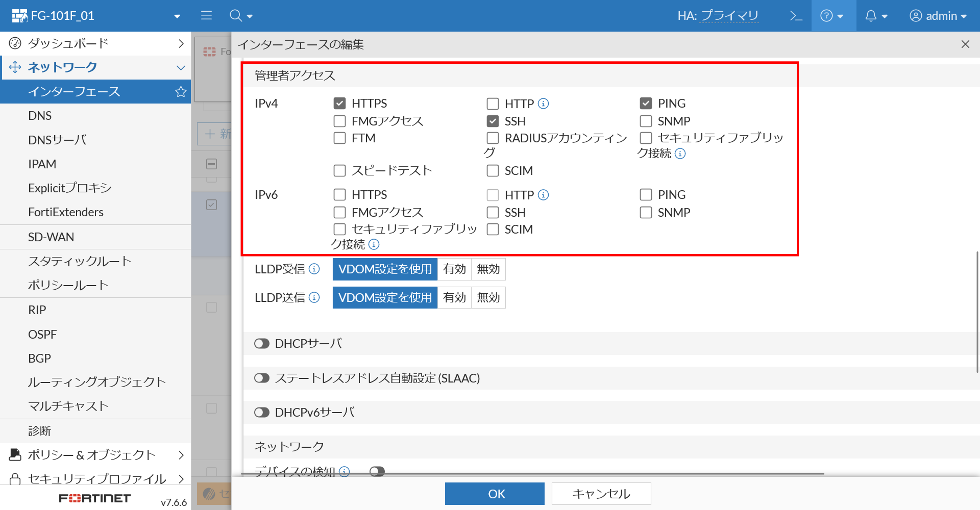Open the FG-101F_01 device dropdown
Viewport: 980px width, 510px height.
click(177, 16)
